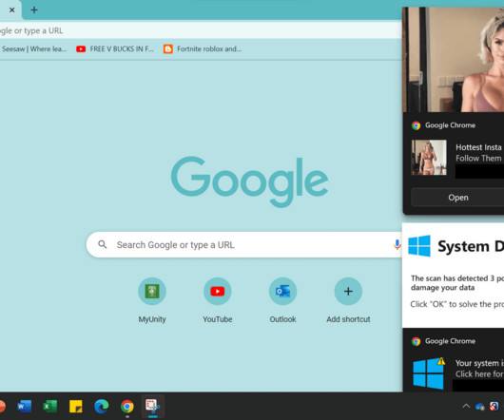This screenshot has width=504, height=420.
Task: Start voice search with microphone icon
Action: pyautogui.click(x=397, y=244)
